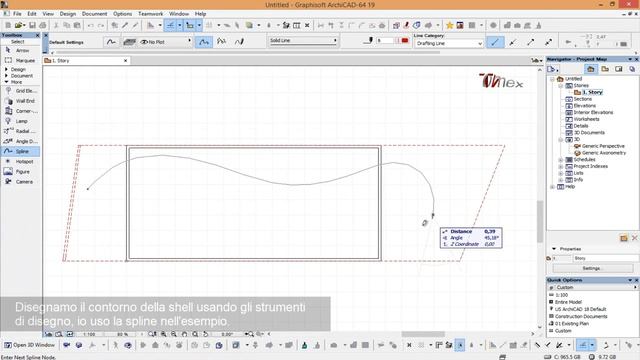The width and height of the screenshot is (640, 360).
Task: Close the Toolbox panel
Action: 38,36
